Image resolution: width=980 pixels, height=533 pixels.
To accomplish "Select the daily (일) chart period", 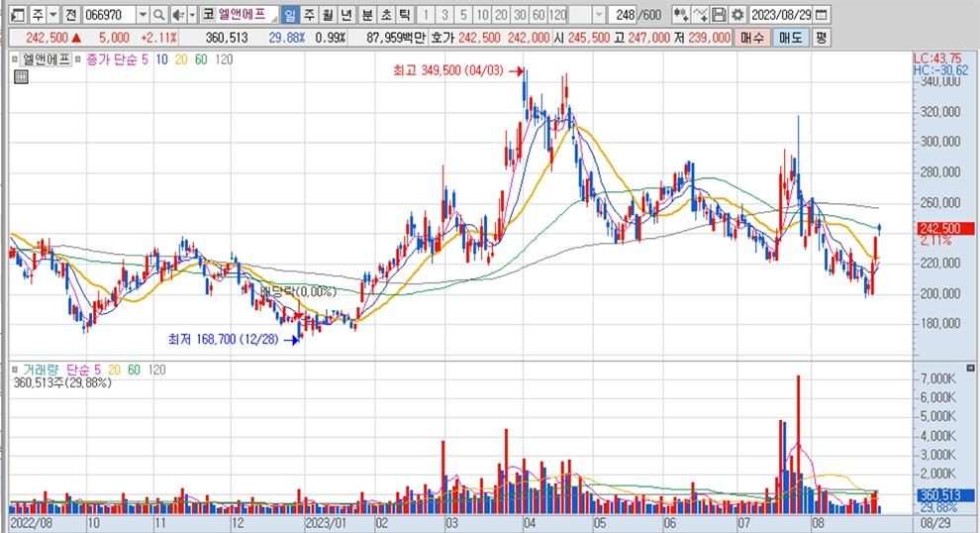I will coord(289,15).
